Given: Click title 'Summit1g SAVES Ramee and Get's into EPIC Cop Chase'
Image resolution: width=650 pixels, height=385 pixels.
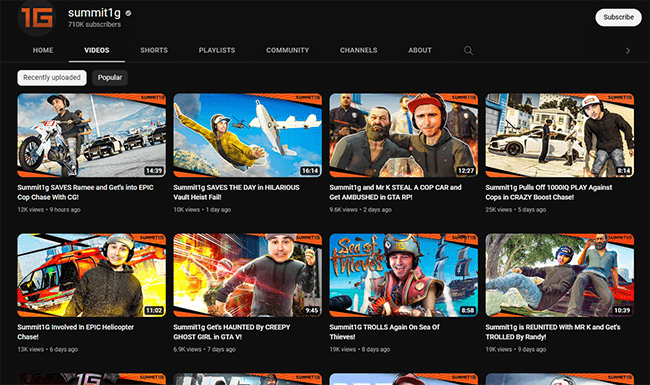Looking at the screenshot, I should [85, 192].
